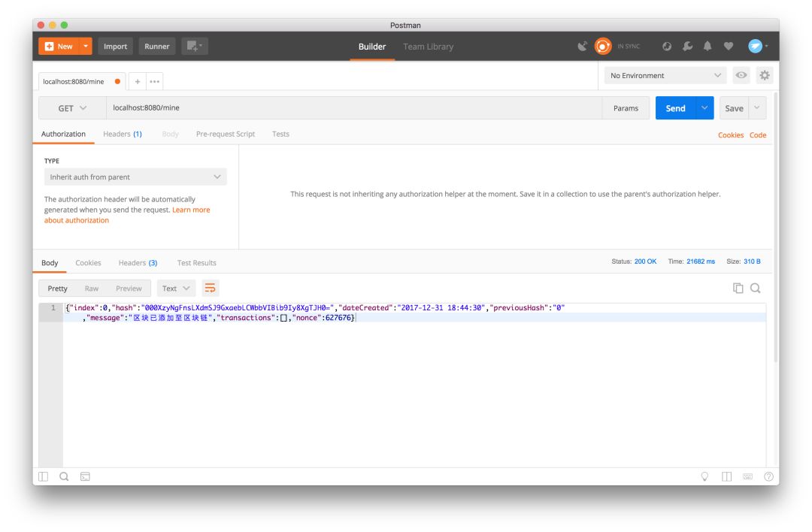Click the response body text area
812x532 pixels.
tap(414, 385)
